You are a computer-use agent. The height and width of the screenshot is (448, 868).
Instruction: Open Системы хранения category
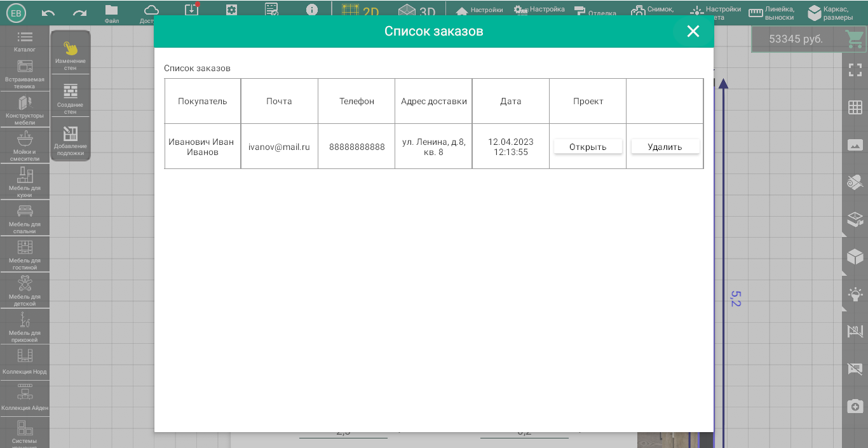tap(25, 433)
